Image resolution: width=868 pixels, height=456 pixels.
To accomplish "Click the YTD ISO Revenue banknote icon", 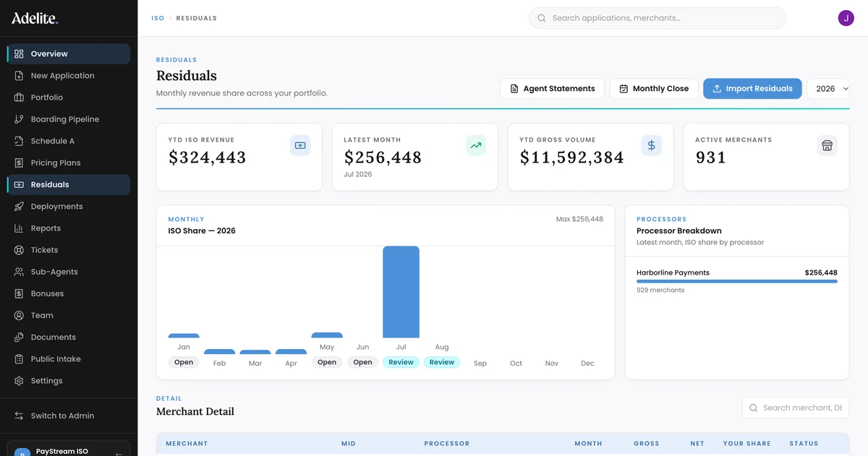I will point(300,145).
